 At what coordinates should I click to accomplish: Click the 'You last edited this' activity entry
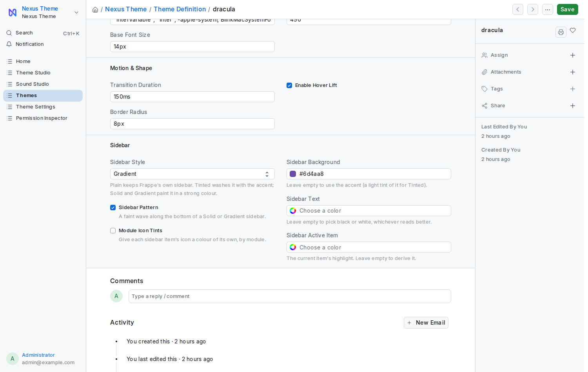point(170,359)
